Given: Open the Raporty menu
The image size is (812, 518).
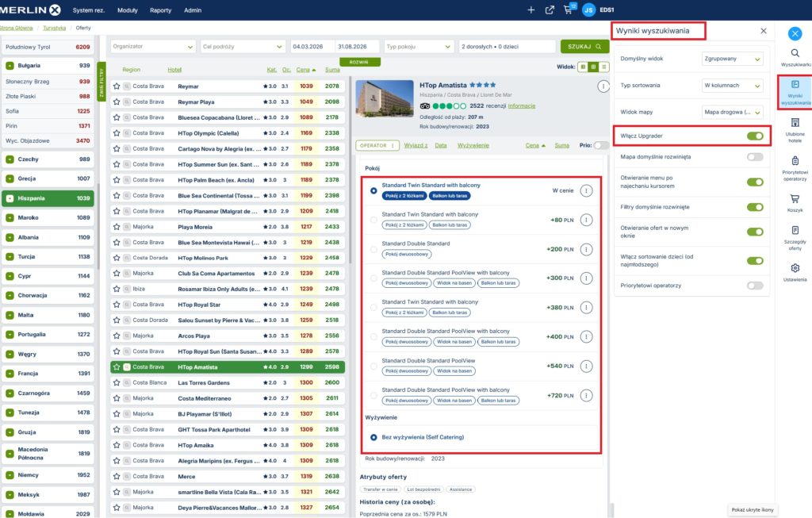Looking at the screenshot, I should coord(160,10).
